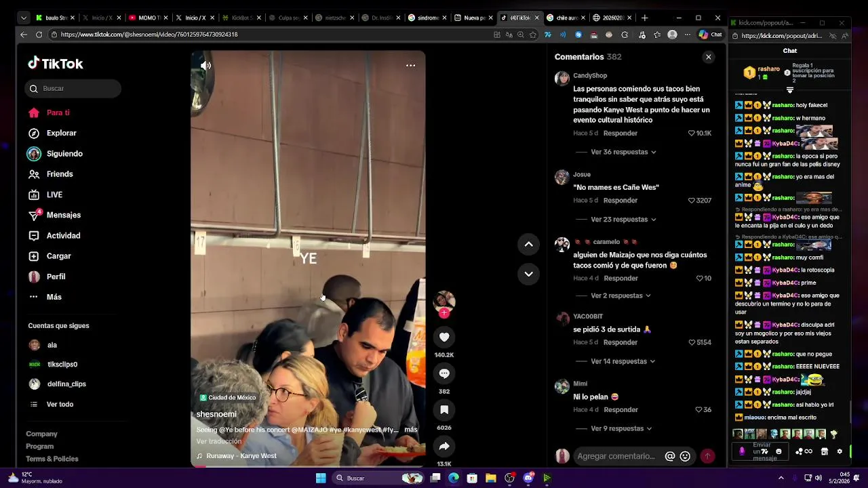Share the video using the arrow icon
The image size is (868, 488).
444,446
